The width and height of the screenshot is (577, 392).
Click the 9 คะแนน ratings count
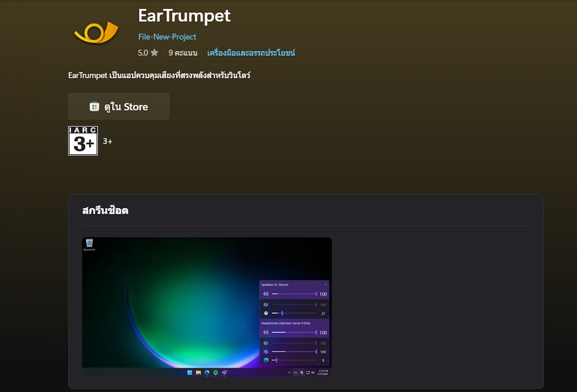coord(183,53)
